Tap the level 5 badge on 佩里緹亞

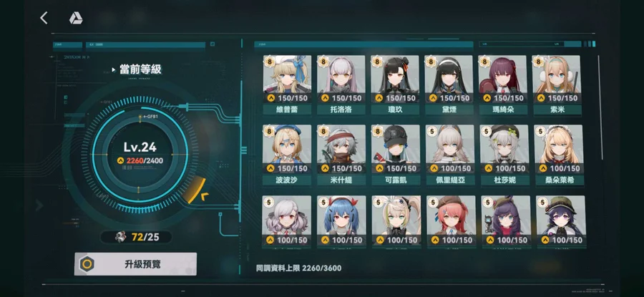coord(431,132)
